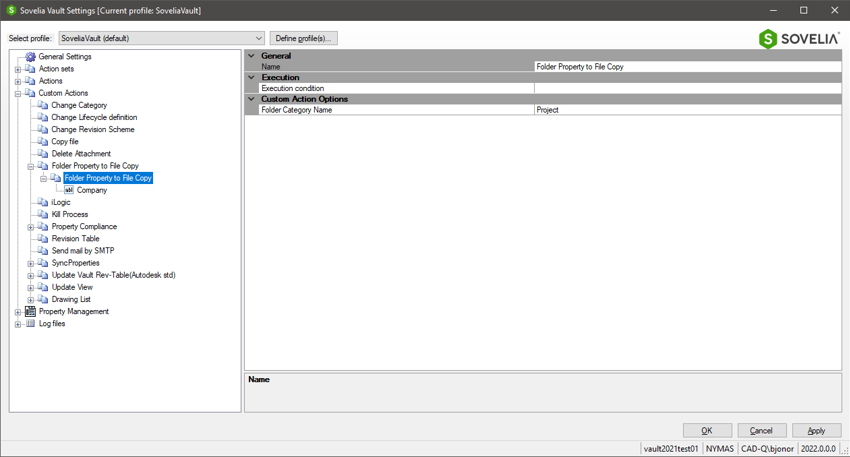Select the highlighted Folder Property to File Copy item

(x=108, y=178)
